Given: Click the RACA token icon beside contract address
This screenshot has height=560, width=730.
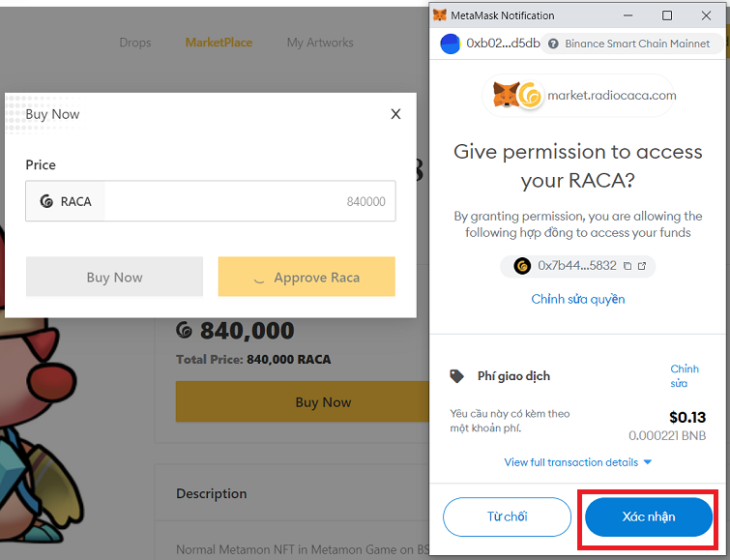Looking at the screenshot, I should (x=522, y=265).
